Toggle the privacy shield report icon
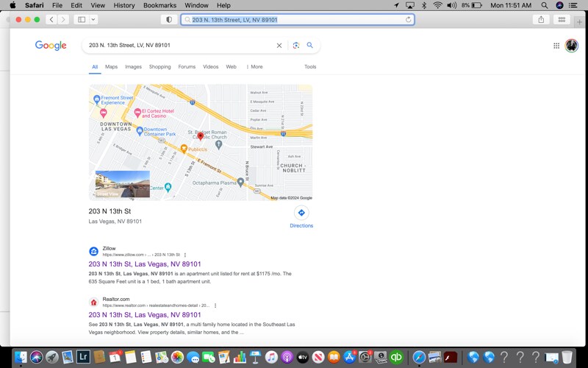Screen dimensions: 588x368 tap(170, 20)
